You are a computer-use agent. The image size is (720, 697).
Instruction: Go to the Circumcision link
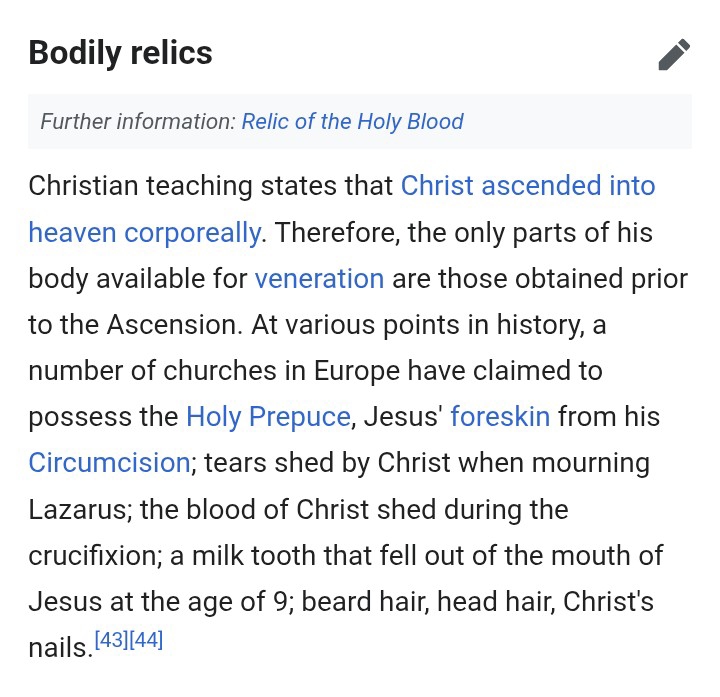(109, 463)
